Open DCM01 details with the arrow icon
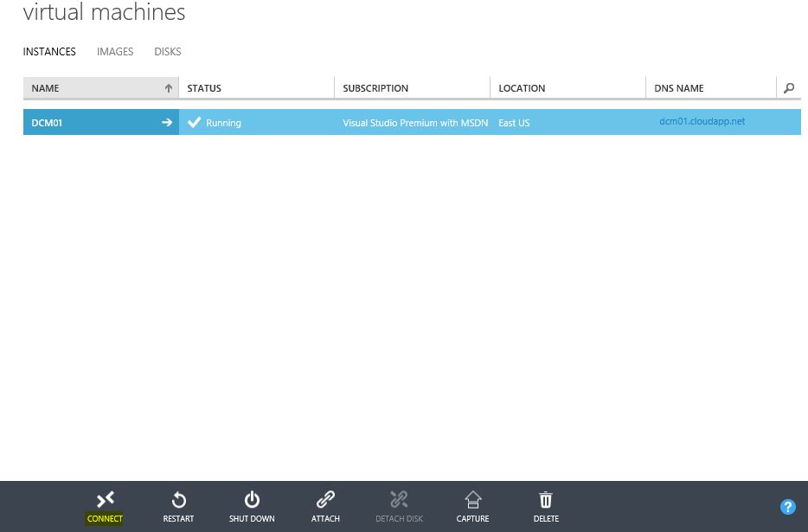Screen dimensions: 808x532 click(167, 122)
